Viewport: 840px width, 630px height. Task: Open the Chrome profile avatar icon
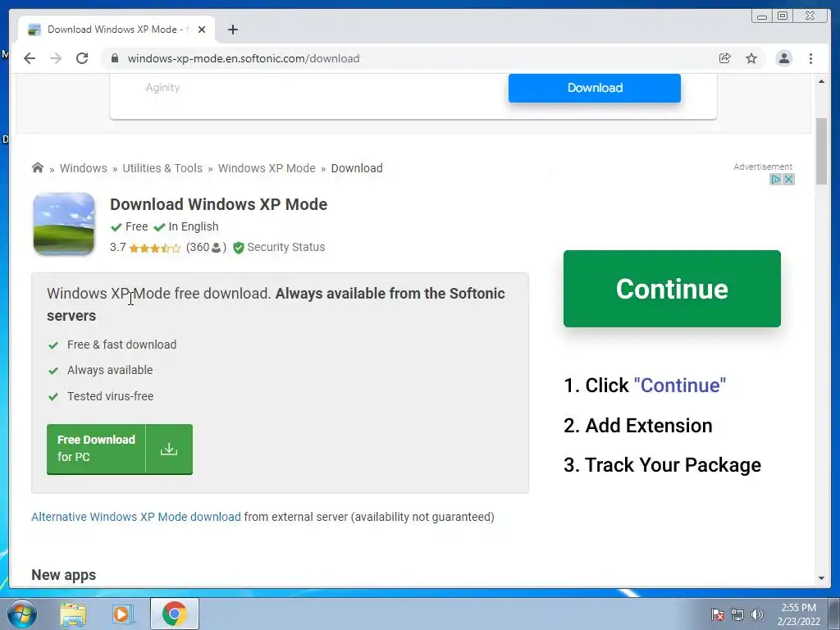[783, 58]
